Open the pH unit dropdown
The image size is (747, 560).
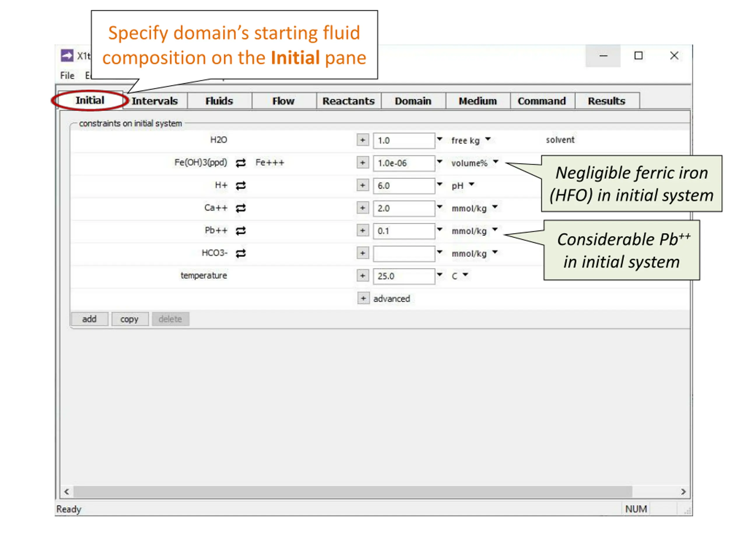tap(472, 184)
